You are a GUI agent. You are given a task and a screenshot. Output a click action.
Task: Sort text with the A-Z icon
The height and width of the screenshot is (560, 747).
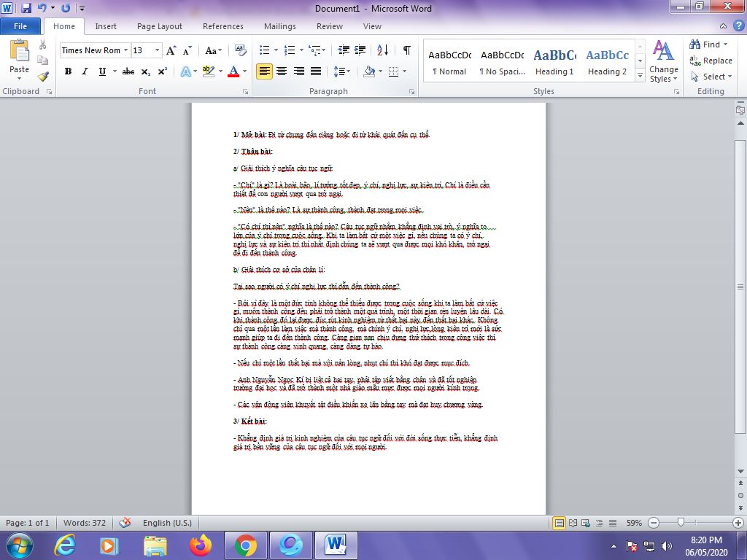382,50
